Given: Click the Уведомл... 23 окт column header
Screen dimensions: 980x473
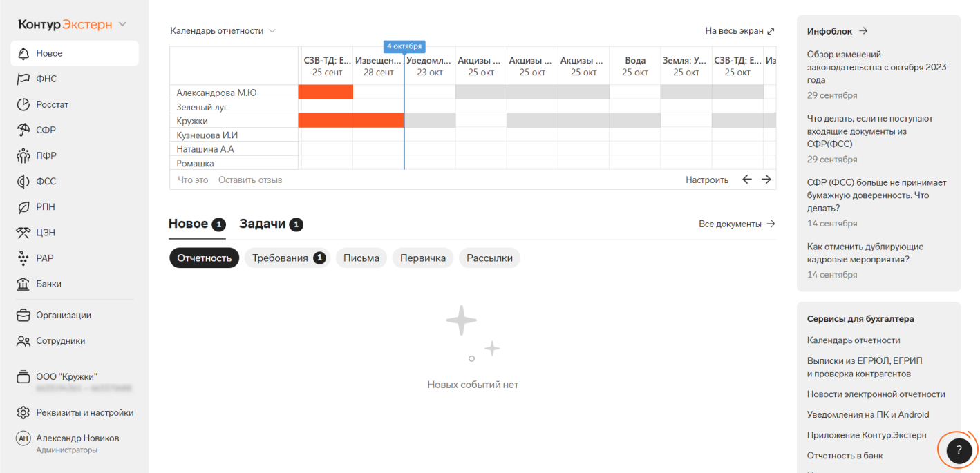Looking at the screenshot, I should [x=429, y=66].
